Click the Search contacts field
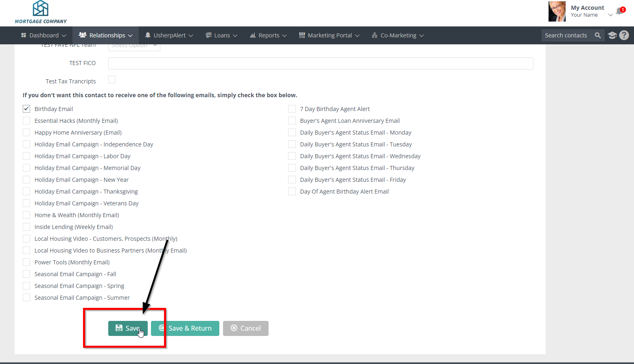This screenshot has width=634, height=364. click(x=566, y=35)
